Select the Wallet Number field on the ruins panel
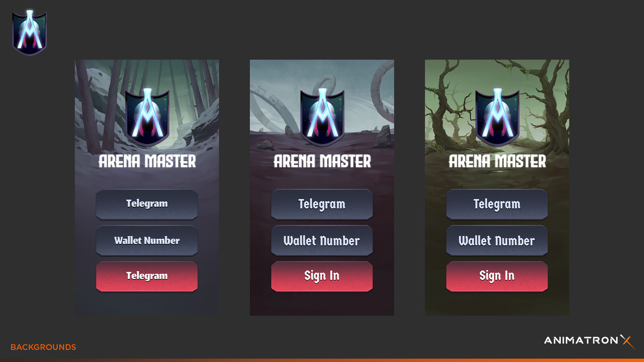 pos(322,241)
